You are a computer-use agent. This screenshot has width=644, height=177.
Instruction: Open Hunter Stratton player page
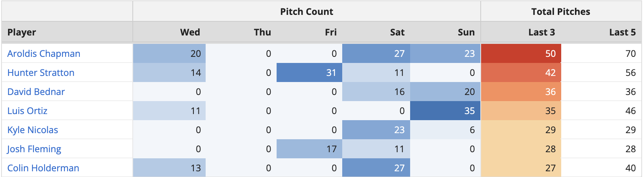pos(41,72)
